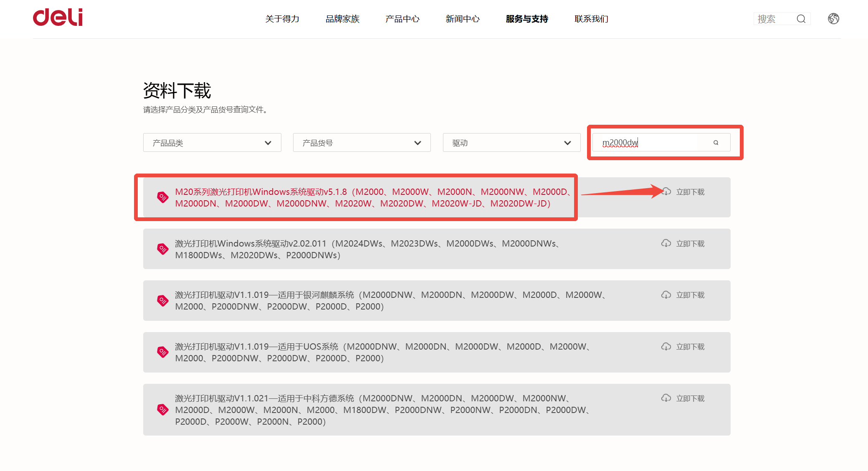868x471 pixels.
Task: Click the red tag icon of v2.02.011 row
Action: point(162,249)
